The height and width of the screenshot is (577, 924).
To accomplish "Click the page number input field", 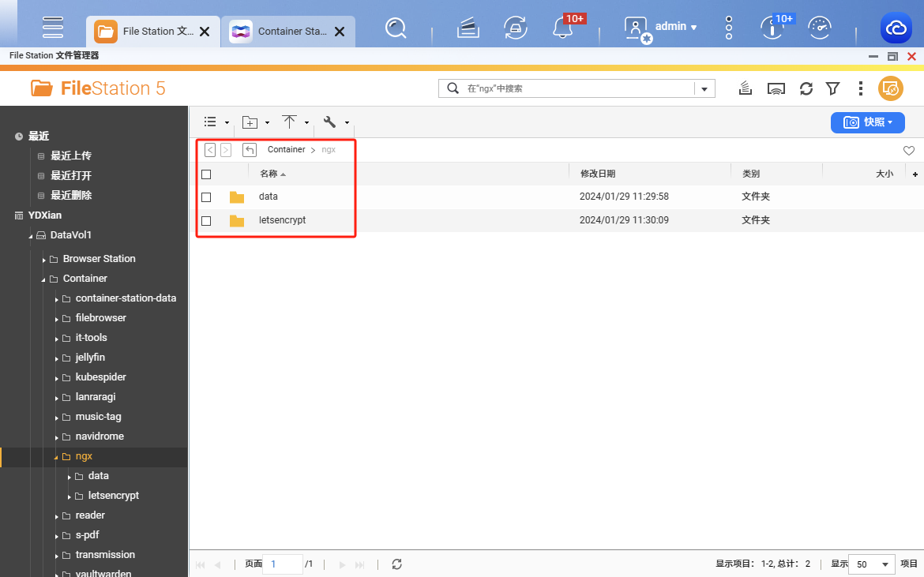I will [x=283, y=564].
